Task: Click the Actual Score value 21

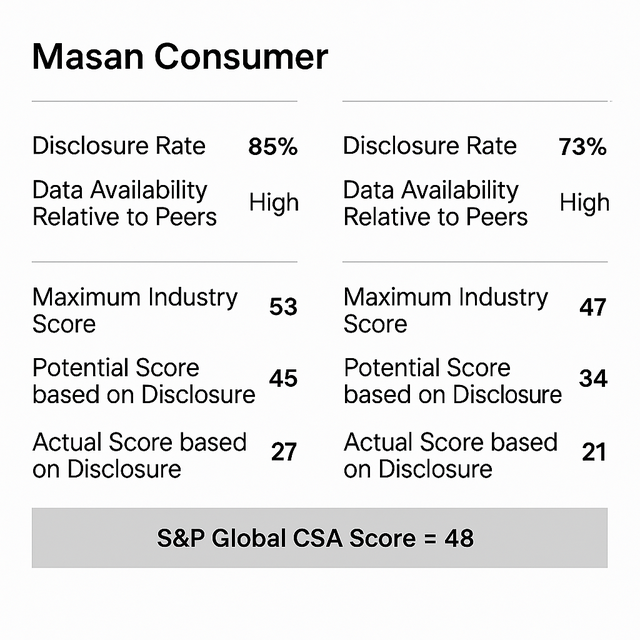Action: pyautogui.click(x=594, y=452)
